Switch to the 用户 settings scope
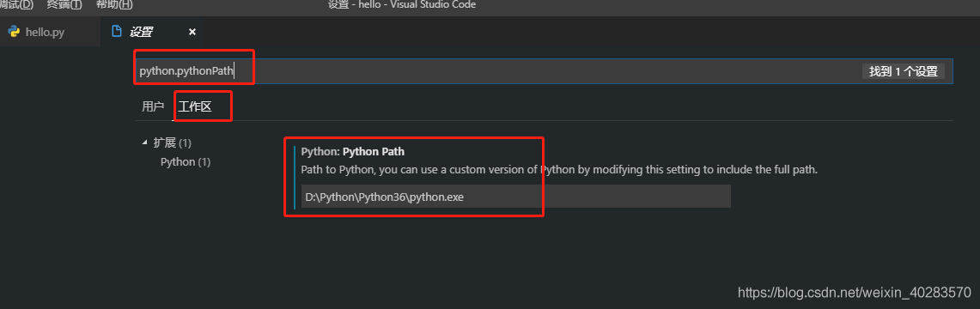This screenshot has height=309, width=980. click(153, 106)
